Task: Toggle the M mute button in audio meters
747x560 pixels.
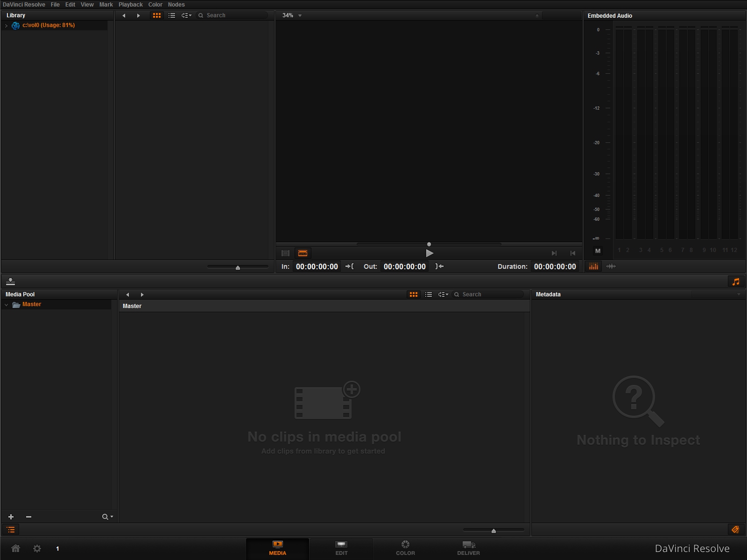Action: pos(598,251)
